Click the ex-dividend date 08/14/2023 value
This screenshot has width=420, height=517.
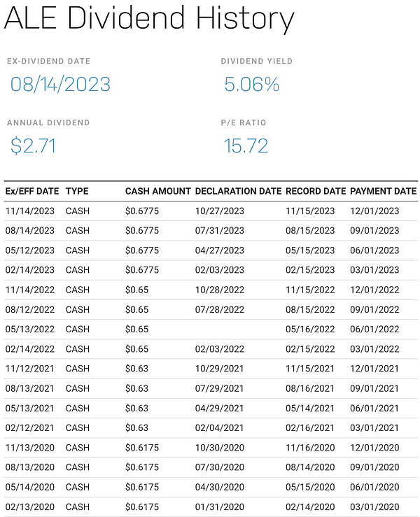[x=60, y=85]
